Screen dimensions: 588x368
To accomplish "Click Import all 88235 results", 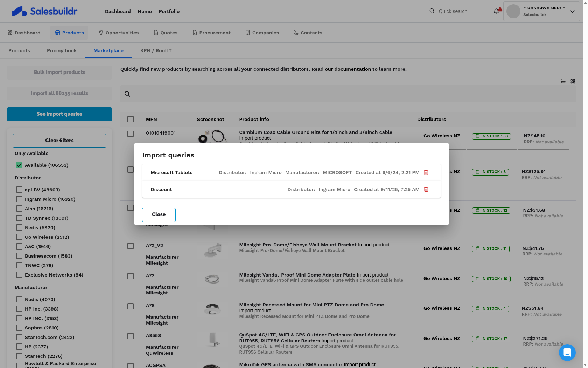I will click(59, 93).
